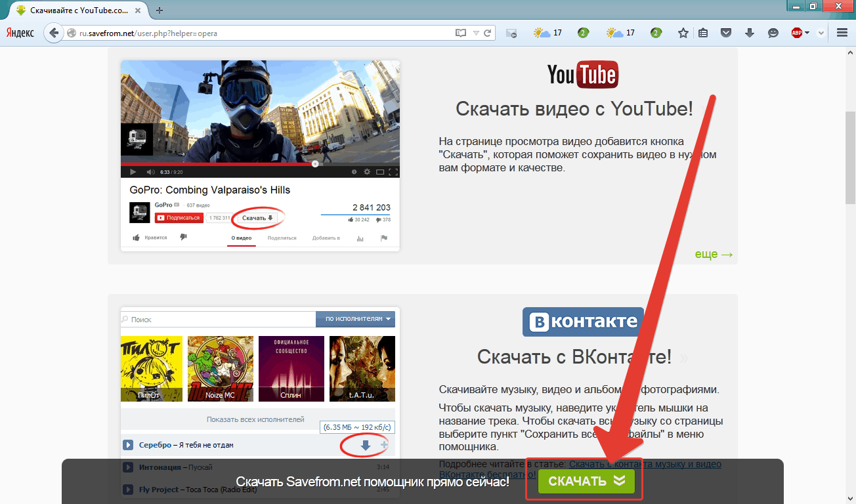Click the GoPro: Combing Valparaiso's Hills title
This screenshot has height=504, width=856.
(210, 190)
